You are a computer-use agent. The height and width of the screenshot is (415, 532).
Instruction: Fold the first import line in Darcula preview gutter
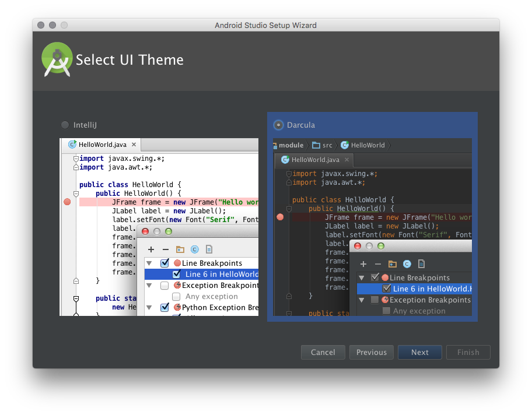[289, 174]
